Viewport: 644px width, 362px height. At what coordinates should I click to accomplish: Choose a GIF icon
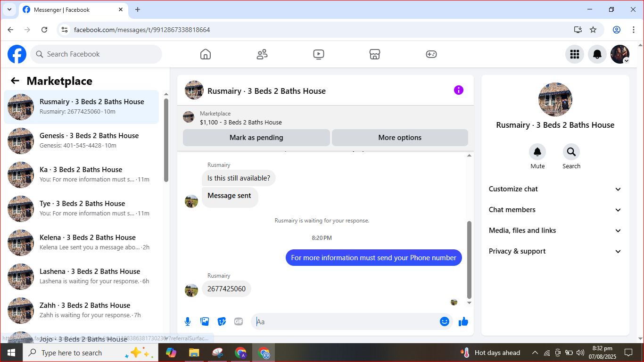click(x=239, y=321)
